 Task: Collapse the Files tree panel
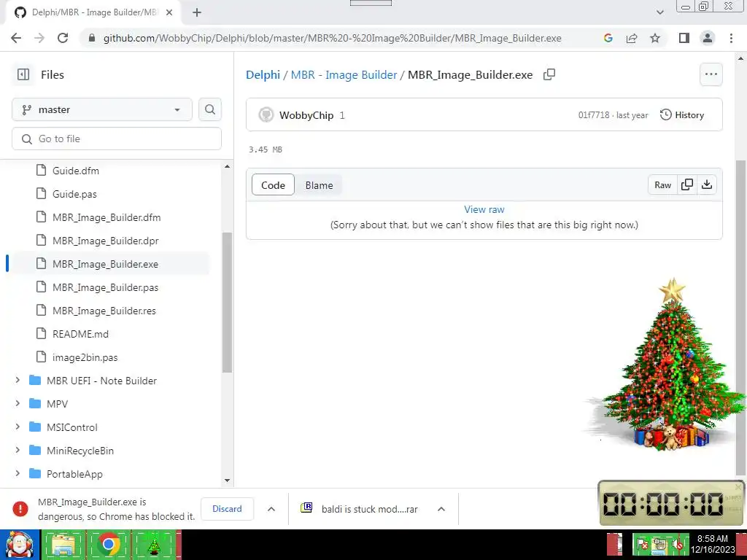point(23,75)
